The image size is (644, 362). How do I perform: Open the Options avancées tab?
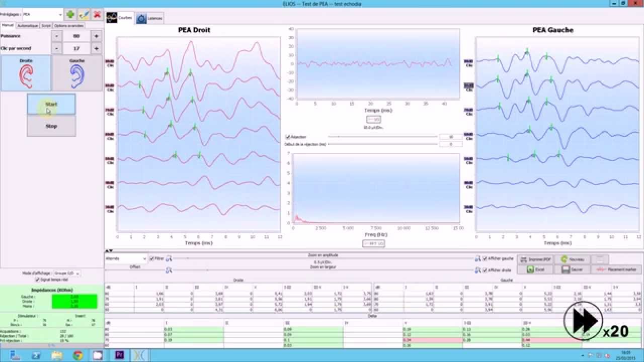point(69,26)
